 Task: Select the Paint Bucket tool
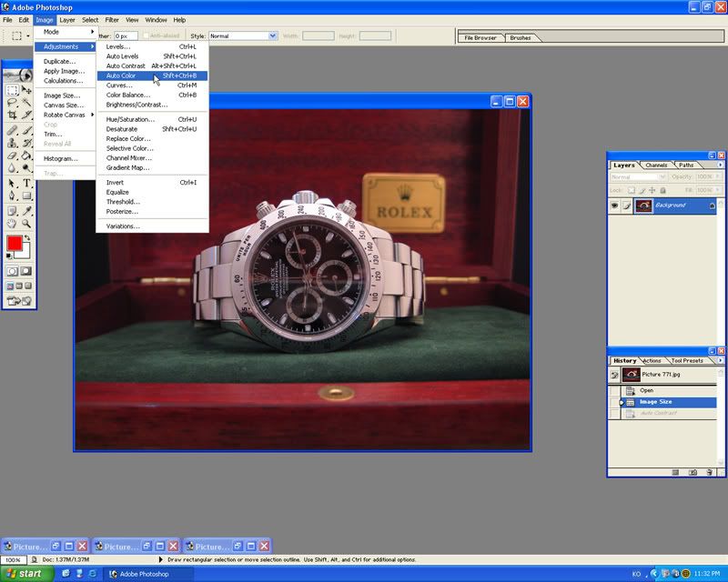[26, 156]
